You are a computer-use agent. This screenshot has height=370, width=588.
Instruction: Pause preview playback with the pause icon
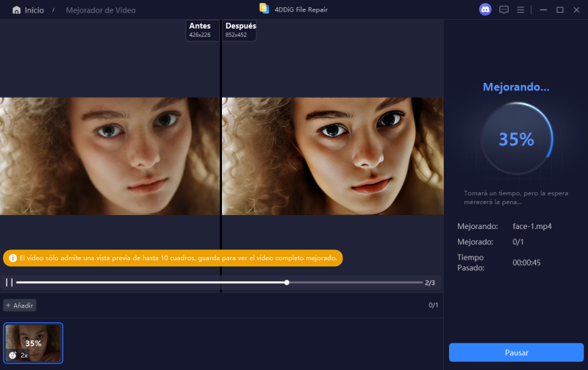[x=10, y=282]
